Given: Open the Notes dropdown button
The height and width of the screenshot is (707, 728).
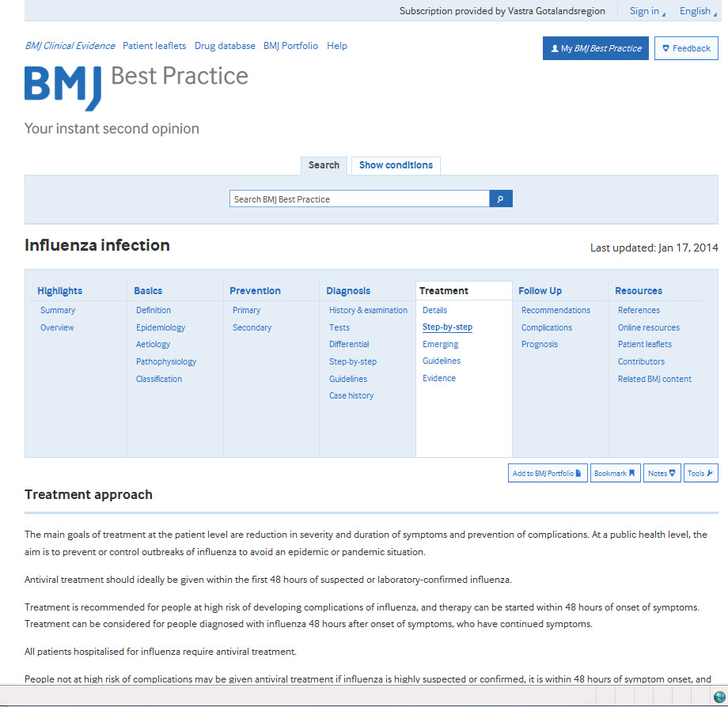Looking at the screenshot, I should click(662, 473).
